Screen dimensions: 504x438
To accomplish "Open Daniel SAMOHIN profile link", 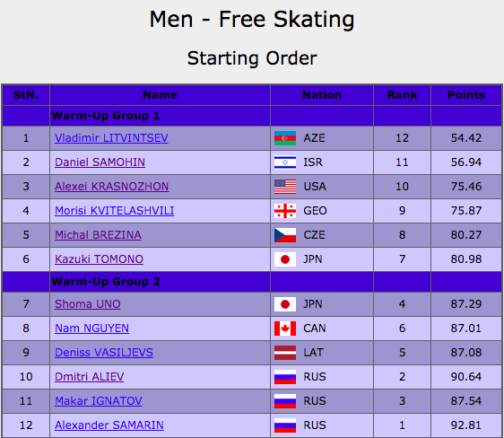I will pyautogui.click(x=100, y=162).
